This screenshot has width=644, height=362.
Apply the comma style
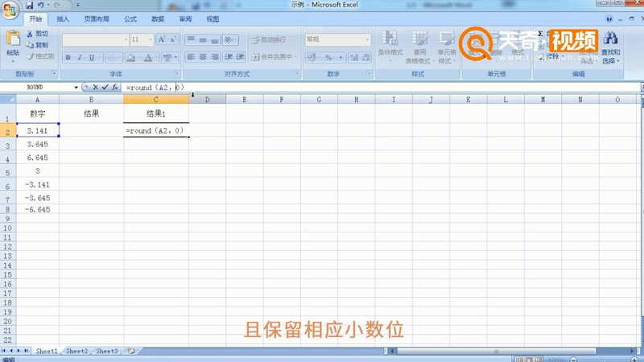coord(340,57)
